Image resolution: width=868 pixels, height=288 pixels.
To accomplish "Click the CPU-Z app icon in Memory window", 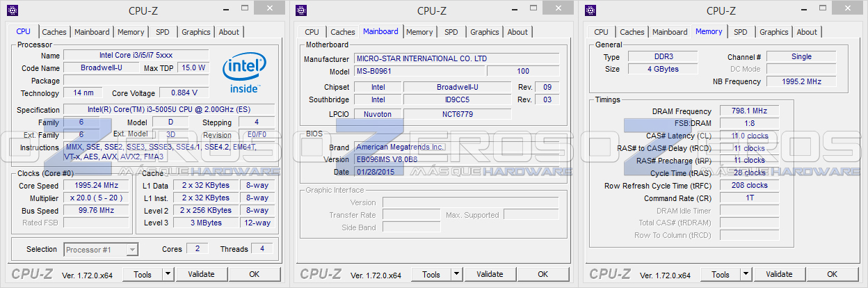I will click(x=590, y=10).
